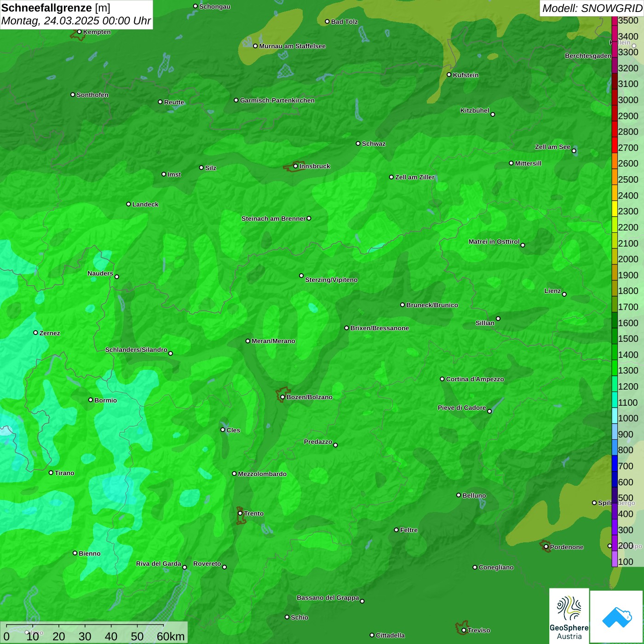Click the Conegliano label
The height and width of the screenshot is (644, 644).
(x=496, y=567)
